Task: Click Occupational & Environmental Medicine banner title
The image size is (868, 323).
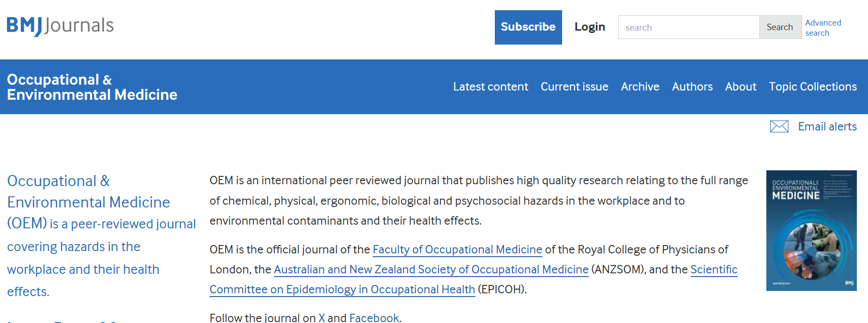Action: point(92,87)
